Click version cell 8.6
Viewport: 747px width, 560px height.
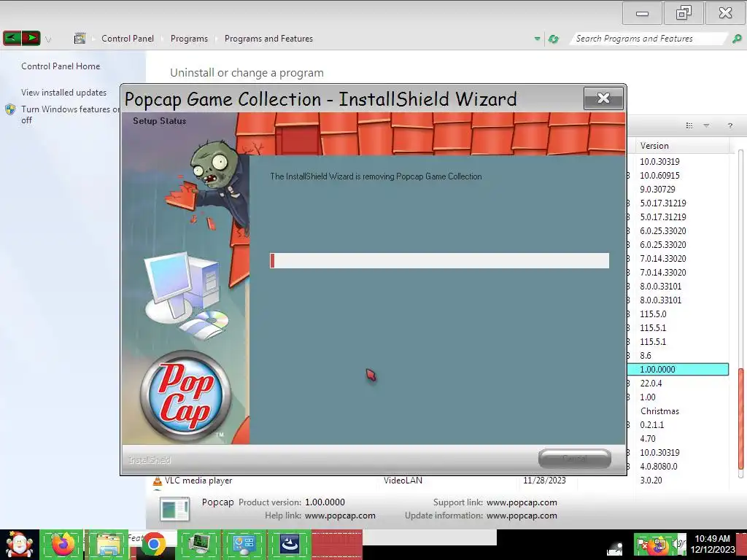click(x=645, y=355)
